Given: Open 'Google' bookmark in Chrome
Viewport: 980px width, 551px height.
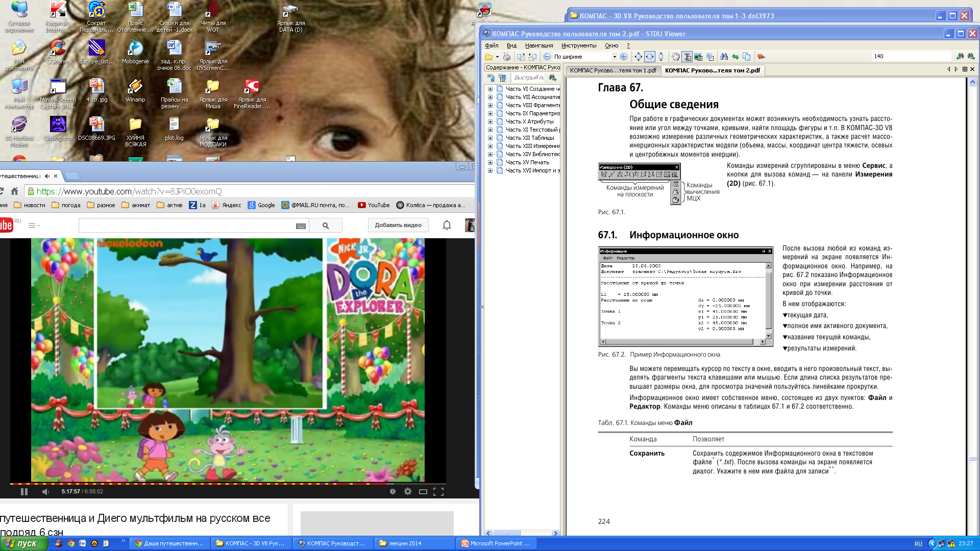Looking at the screenshot, I should pos(261,205).
